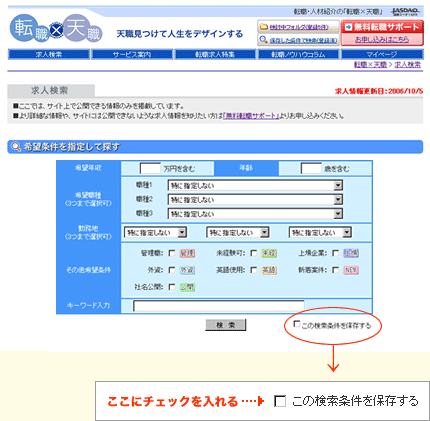430x421 pixels.
Task: Open the サービス案内 navigation tab
Action: tap(132, 54)
